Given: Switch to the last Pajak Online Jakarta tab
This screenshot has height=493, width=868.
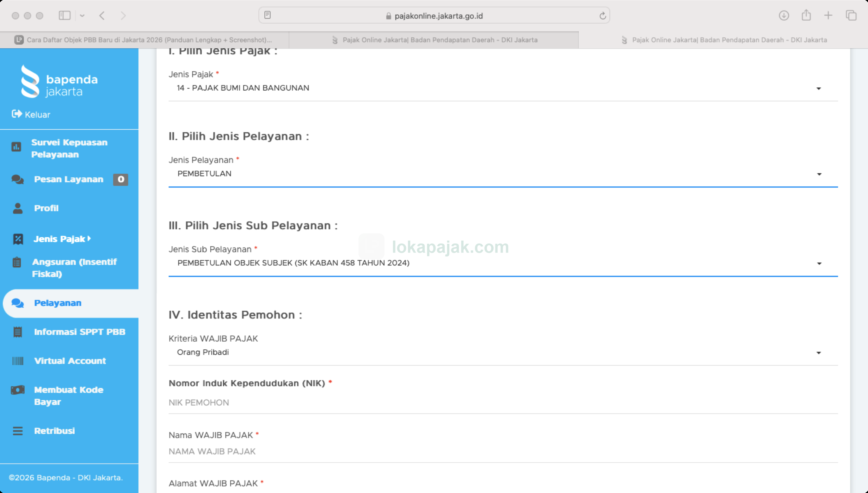Looking at the screenshot, I should (x=724, y=40).
